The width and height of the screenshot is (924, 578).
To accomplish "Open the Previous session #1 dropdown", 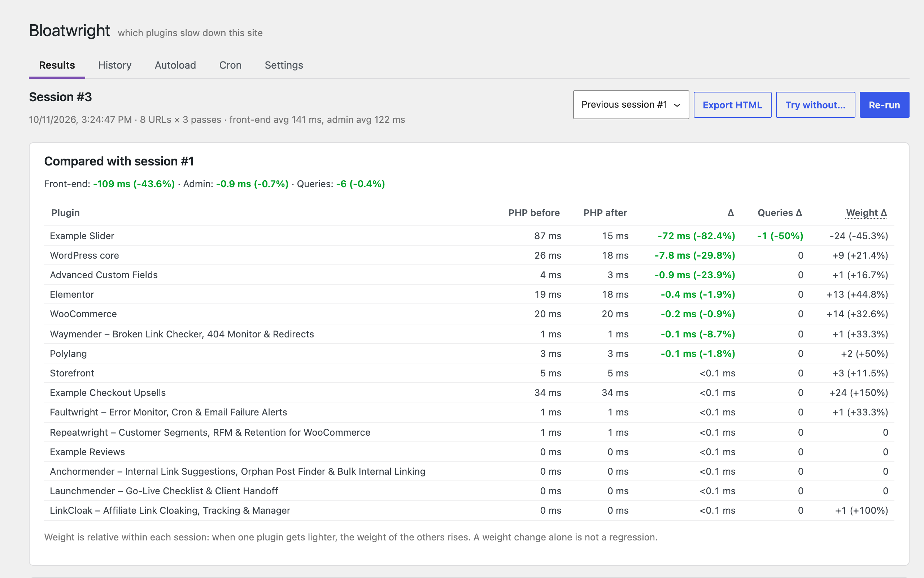I will coord(631,105).
